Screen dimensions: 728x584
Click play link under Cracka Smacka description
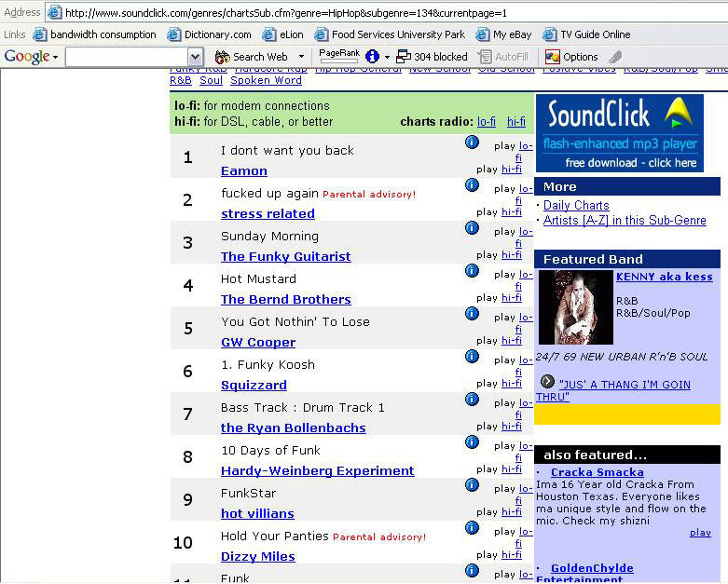pyautogui.click(x=701, y=533)
